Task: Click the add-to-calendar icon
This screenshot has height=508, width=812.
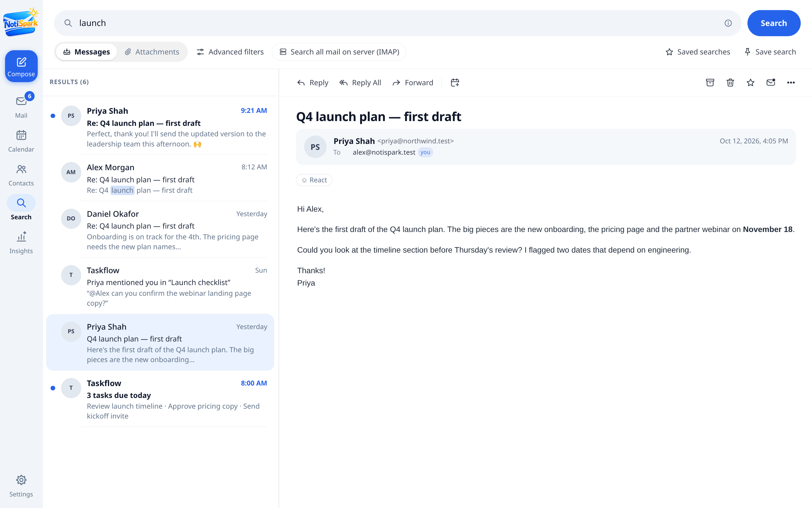Action: [455, 83]
